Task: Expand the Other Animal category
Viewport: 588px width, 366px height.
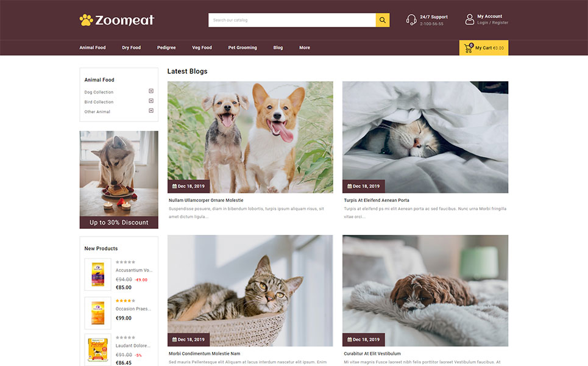Action: (151, 111)
